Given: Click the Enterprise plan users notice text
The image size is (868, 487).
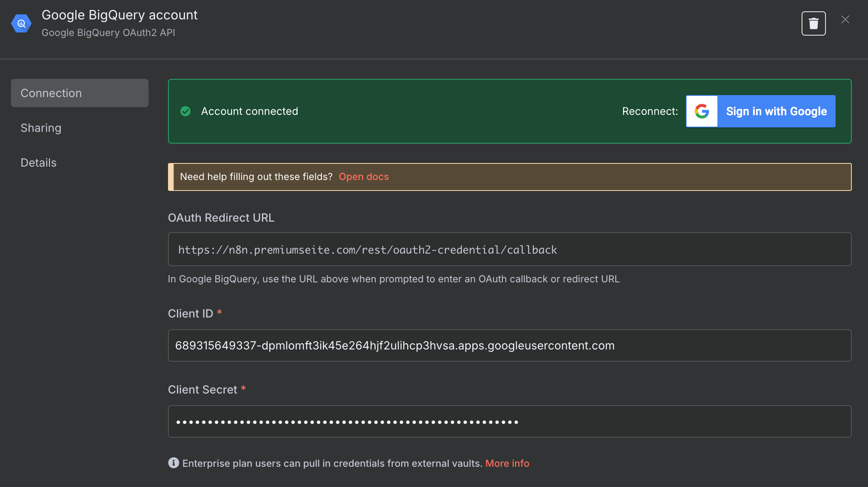Looking at the screenshot, I should click(332, 463).
